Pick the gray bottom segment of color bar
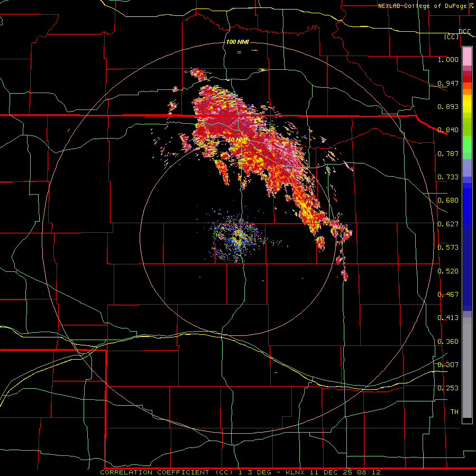The width and height of the screenshot is (476, 476). tap(467, 368)
